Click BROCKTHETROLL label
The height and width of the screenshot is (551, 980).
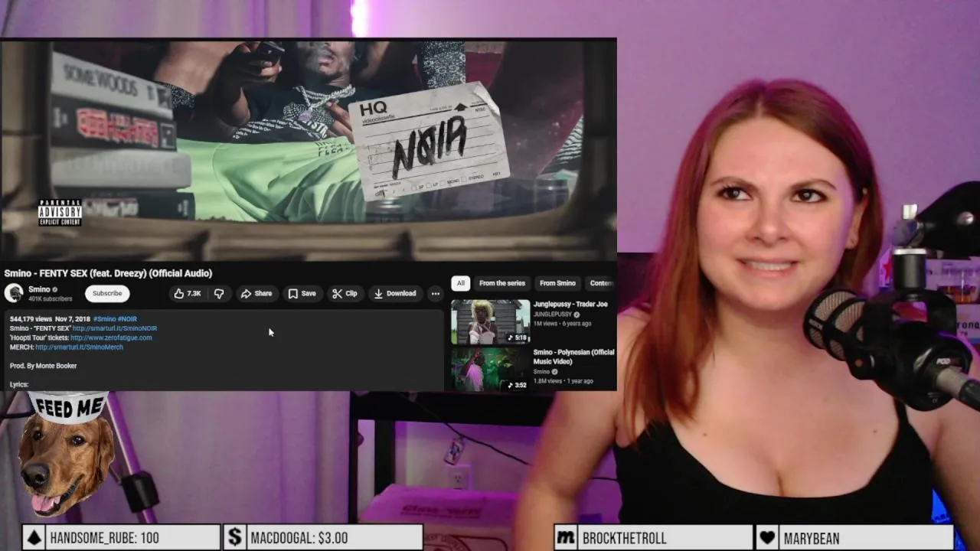tap(625, 538)
